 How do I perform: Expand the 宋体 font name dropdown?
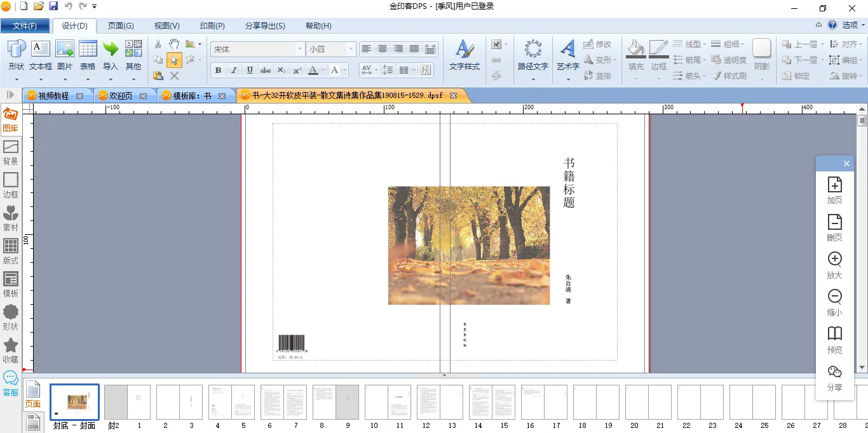[300, 49]
